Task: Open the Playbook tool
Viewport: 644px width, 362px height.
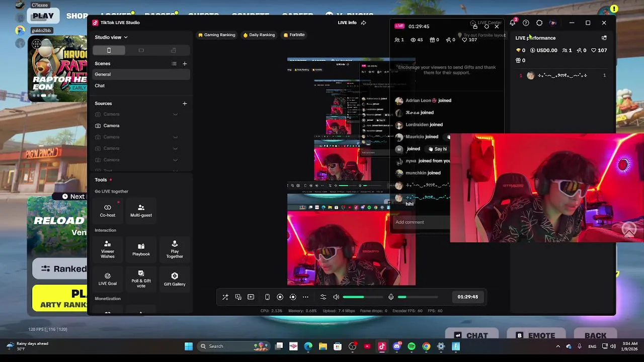Action: 141,249
